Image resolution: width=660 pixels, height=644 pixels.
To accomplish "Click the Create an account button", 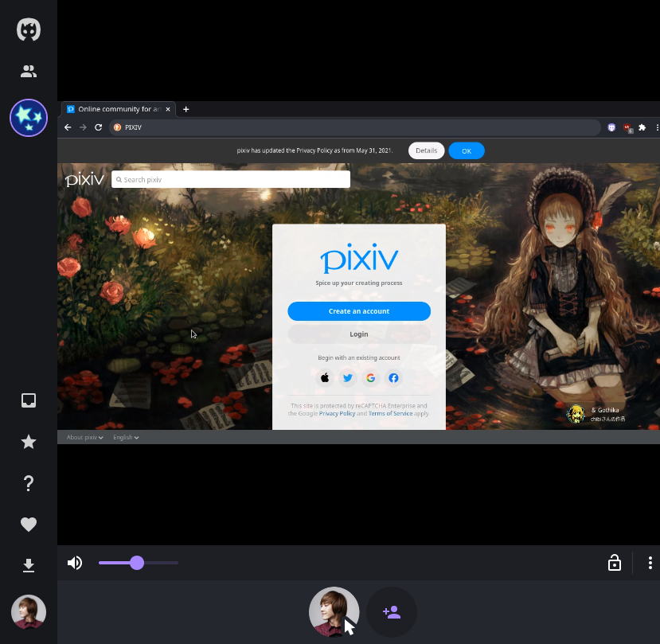I will 359,311.
